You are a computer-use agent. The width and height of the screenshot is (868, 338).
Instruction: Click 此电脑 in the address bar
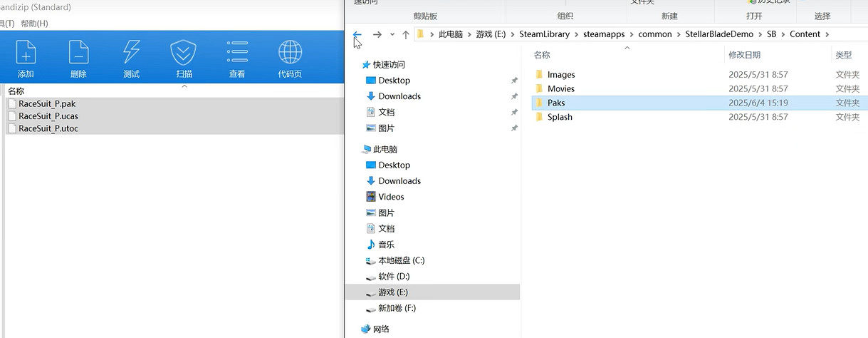[451, 34]
